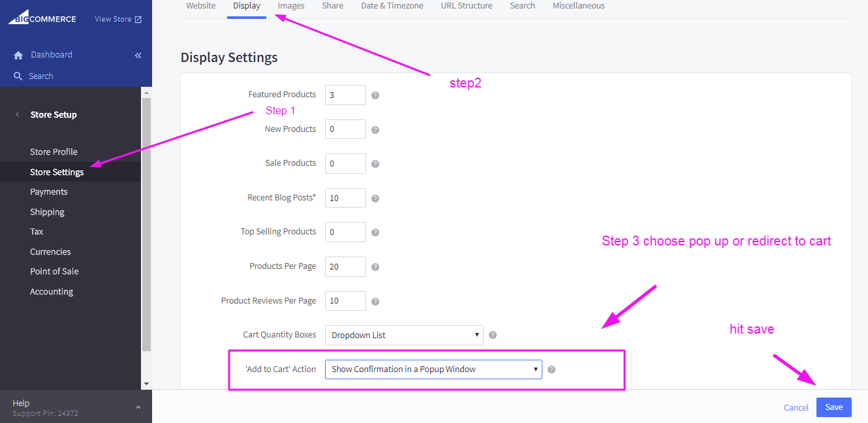Open View Store link
The image size is (868, 423).
tap(118, 19)
